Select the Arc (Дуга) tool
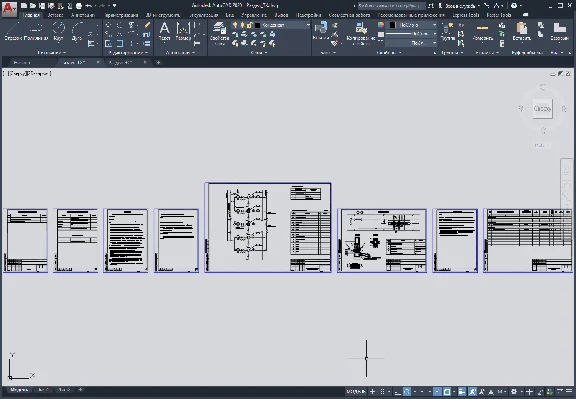Viewport: 576px width, 399px height. pos(77,31)
